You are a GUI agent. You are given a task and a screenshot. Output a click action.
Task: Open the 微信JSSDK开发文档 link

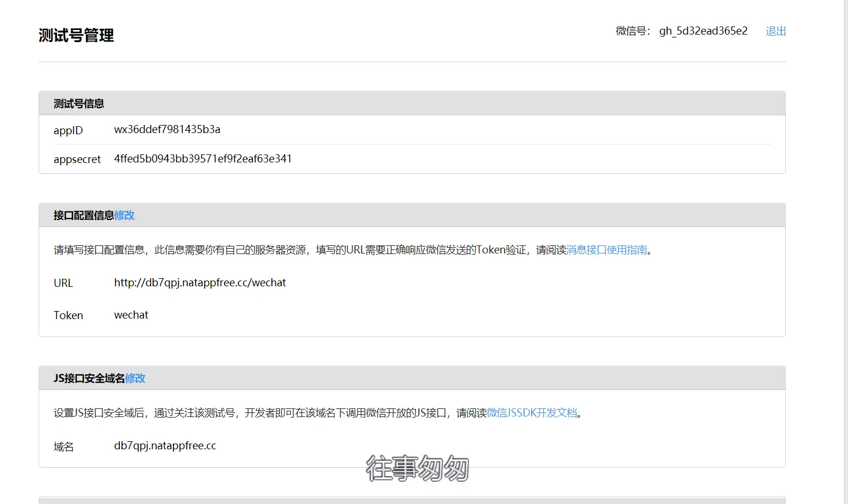(532, 413)
